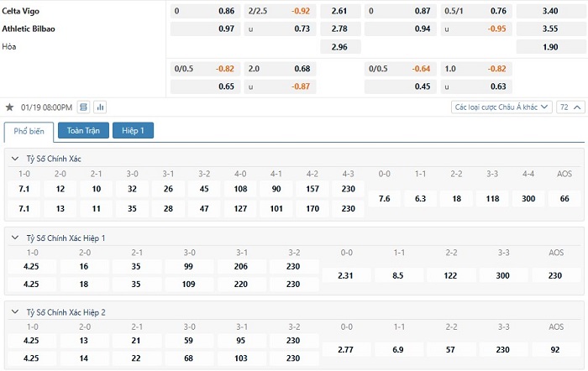Viewport: 588px width, 371px height.
Task: Select draw full-time odds 2.96
Action: click(340, 47)
